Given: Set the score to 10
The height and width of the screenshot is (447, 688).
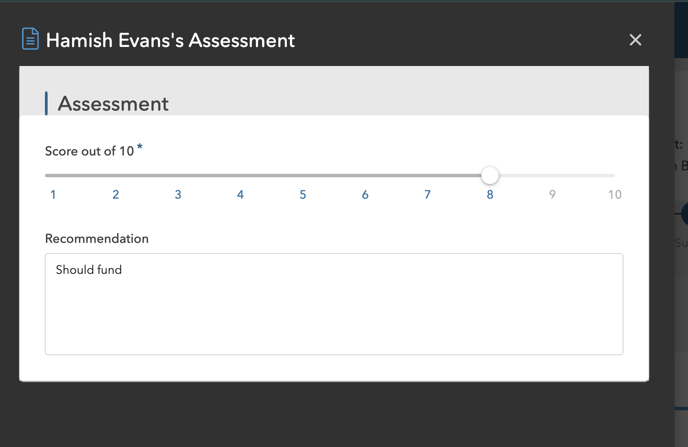Looking at the screenshot, I should point(614,194).
